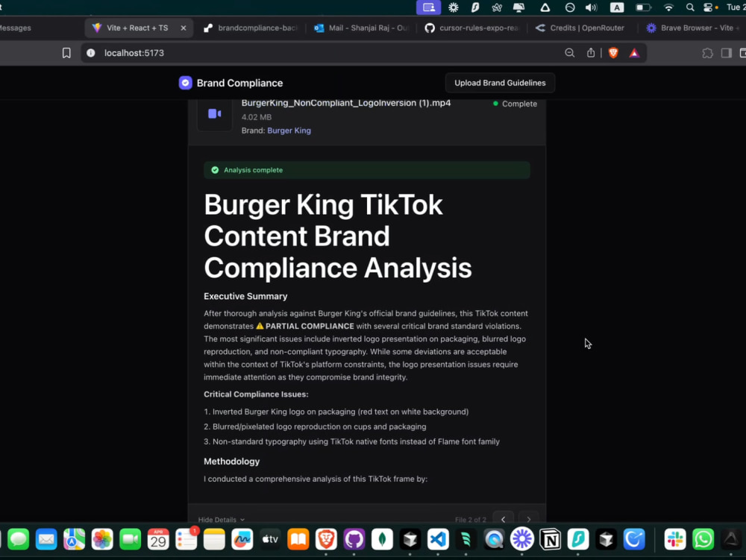Open GitHub Desktop from the dock

(x=354, y=539)
